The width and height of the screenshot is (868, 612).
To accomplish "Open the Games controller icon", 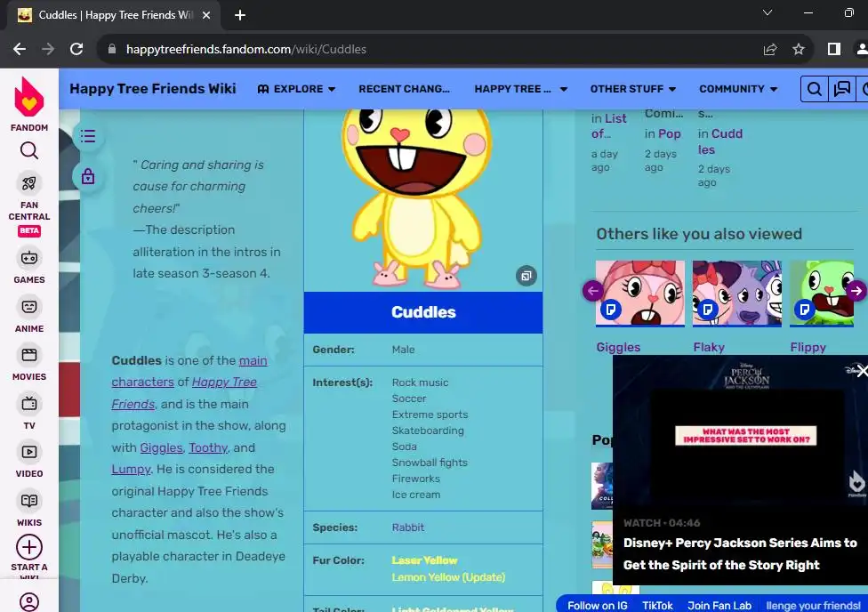I will click(x=28, y=258).
